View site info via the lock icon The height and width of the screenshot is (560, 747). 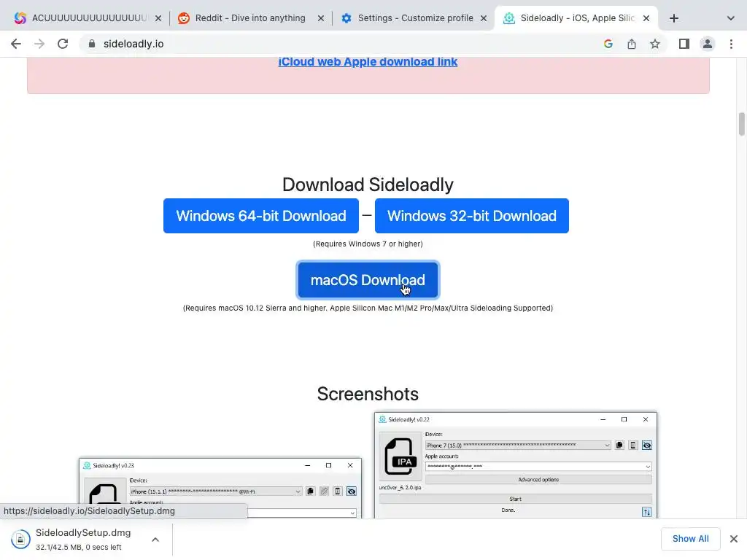click(92, 44)
